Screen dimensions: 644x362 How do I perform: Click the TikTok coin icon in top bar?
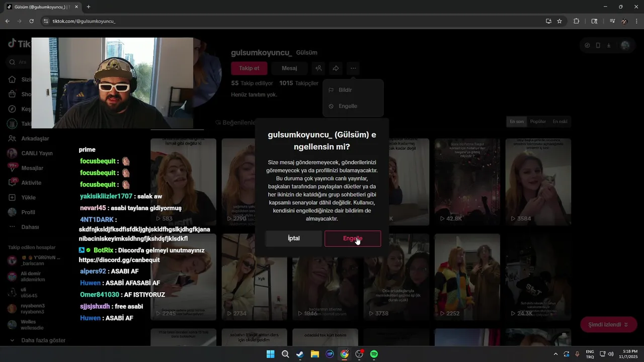[x=587, y=45]
